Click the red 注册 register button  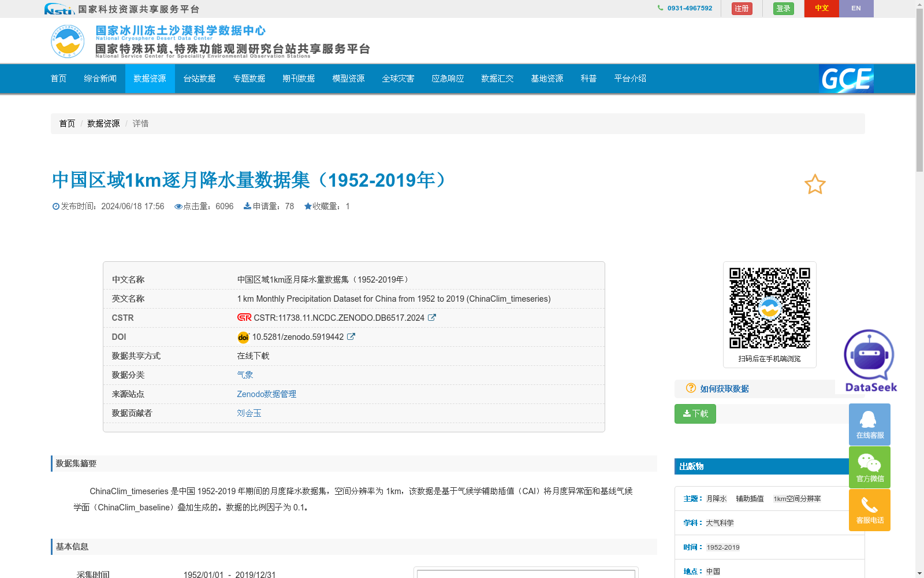coord(742,8)
